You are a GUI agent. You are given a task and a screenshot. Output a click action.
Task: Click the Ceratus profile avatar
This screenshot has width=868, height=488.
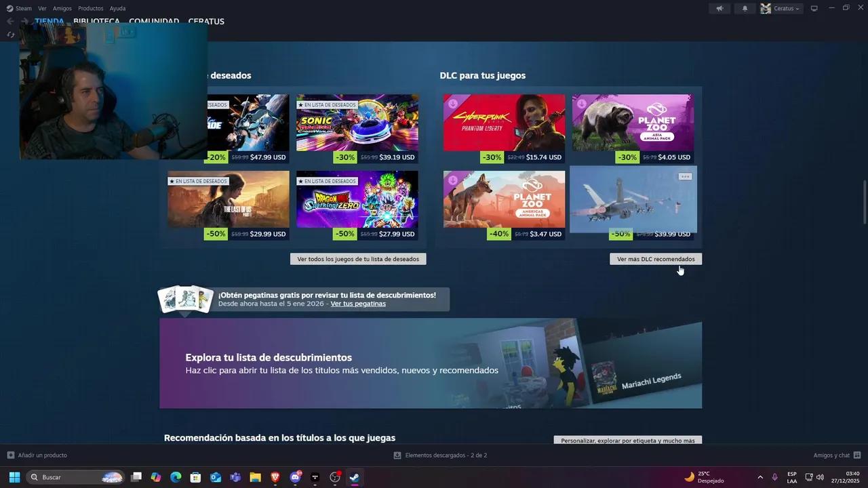pos(766,9)
